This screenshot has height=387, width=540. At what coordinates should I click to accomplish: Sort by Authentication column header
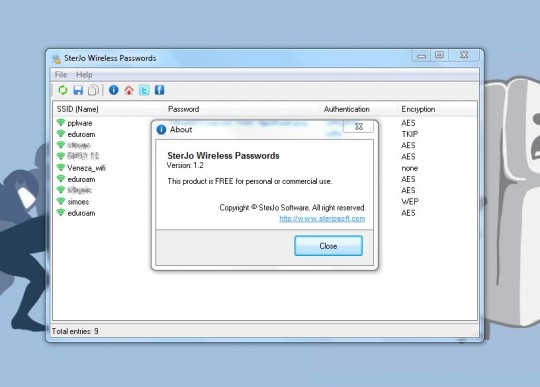pyautogui.click(x=359, y=109)
